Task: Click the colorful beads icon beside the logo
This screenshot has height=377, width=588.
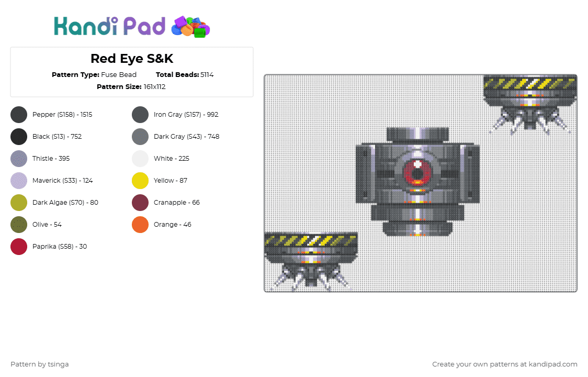Action: tap(190, 27)
